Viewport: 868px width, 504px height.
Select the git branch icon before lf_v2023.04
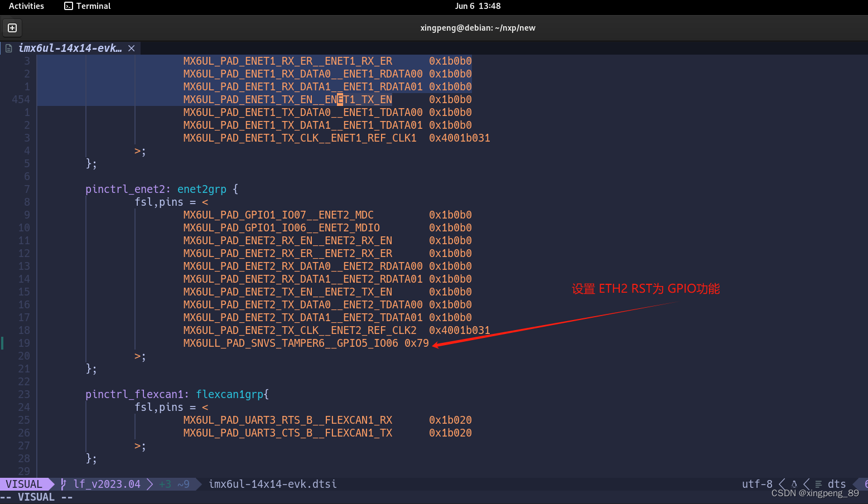tap(63, 484)
